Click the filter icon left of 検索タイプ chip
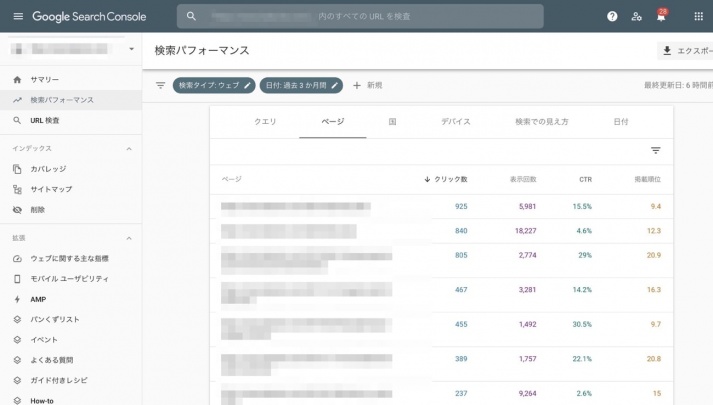Screen dimensions: 713x405 (x=160, y=85)
